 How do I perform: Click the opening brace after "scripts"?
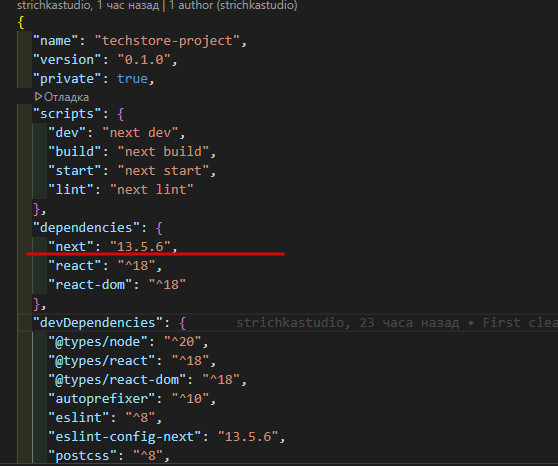point(121,114)
